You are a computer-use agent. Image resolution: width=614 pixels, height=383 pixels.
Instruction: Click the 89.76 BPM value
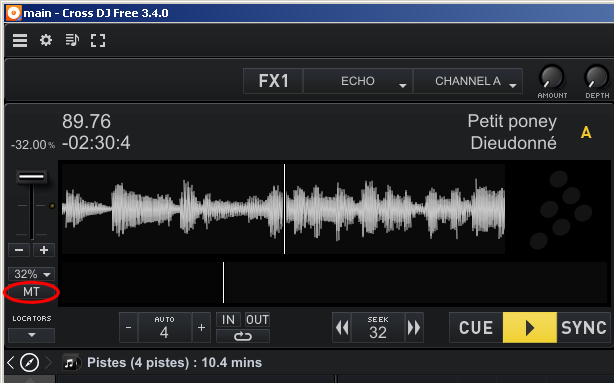click(x=87, y=121)
